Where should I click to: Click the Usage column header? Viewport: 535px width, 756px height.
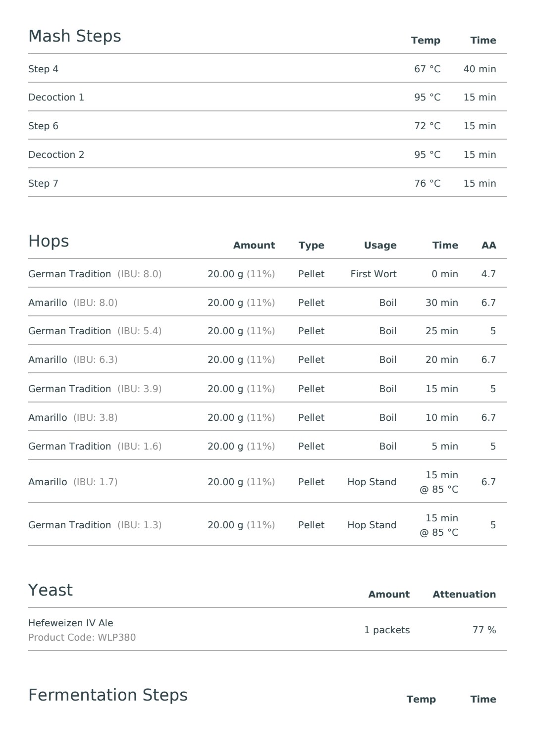point(380,245)
